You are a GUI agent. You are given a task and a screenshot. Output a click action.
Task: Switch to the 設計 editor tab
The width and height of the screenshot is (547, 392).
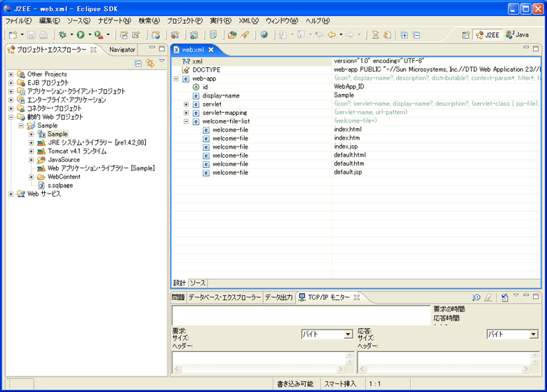point(180,283)
